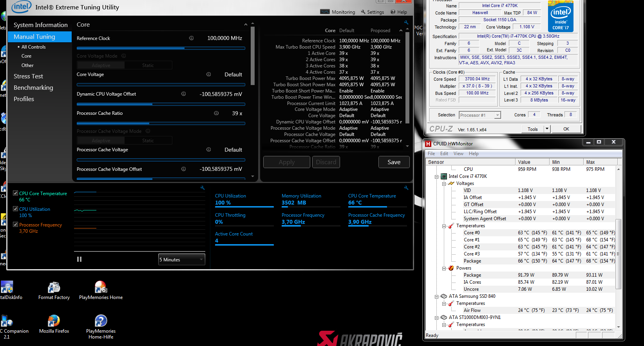
Task: Select Static for Core Voltage Mode
Action: pos(148,65)
